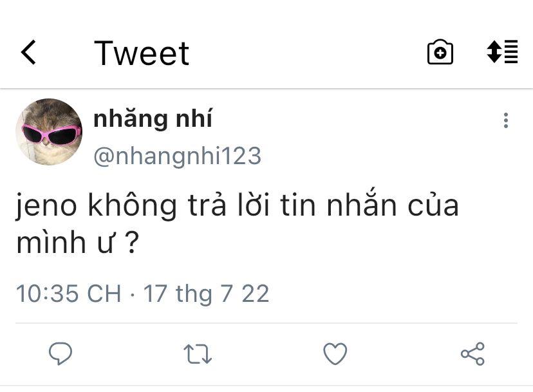Reply using the speech bubble icon
Screen dimensions: 533x392
[x=61, y=353]
